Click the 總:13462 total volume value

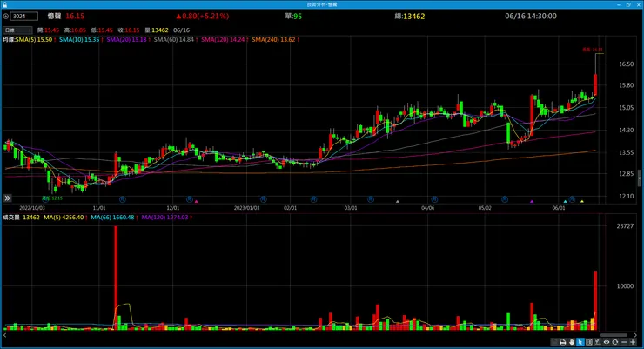pyautogui.click(x=410, y=16)
